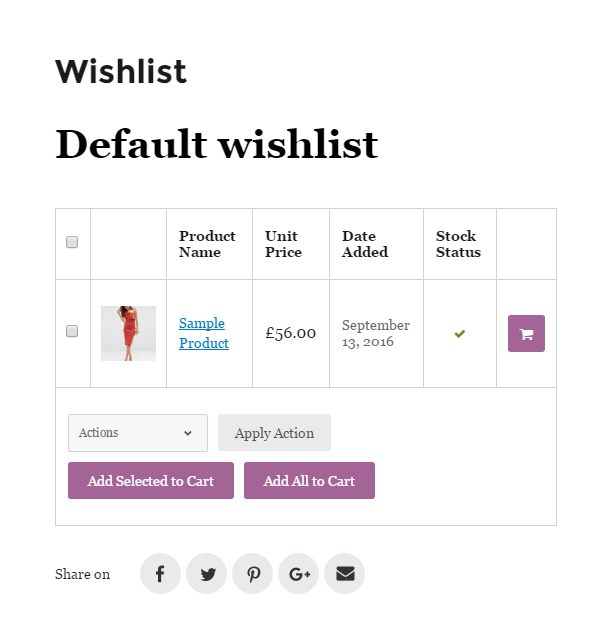Screen dimensions: 608x640
Task: Click the red dress product thumbnail
Action: pos(129,333)
